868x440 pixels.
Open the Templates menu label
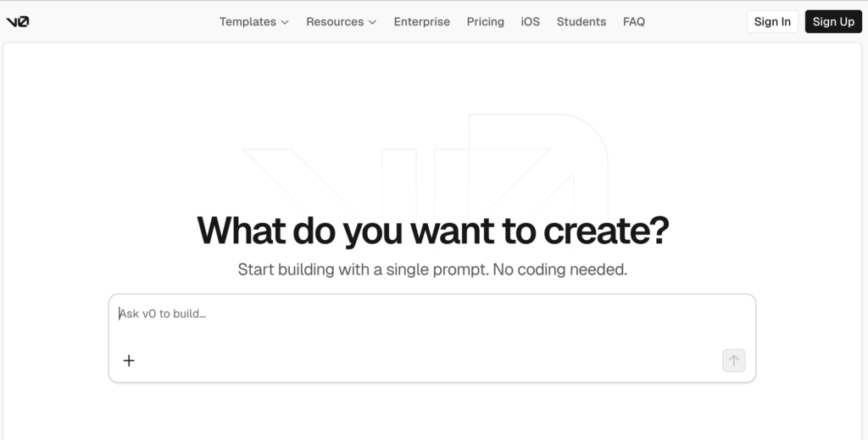248,22
